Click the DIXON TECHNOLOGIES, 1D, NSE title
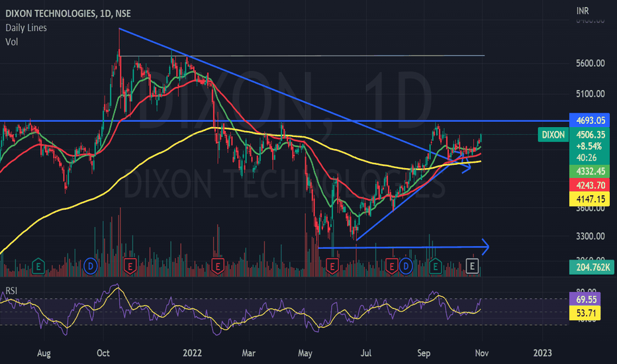The image size is (617, 364). [68, 13]
